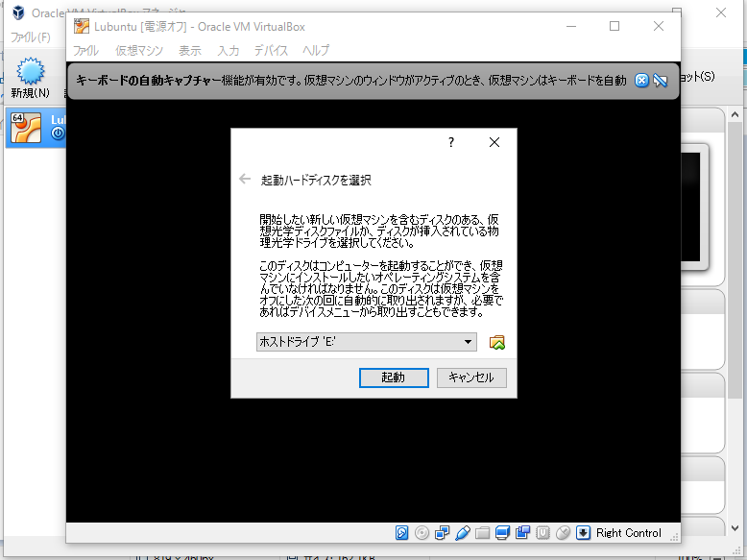The height and width of the screenshot is (560, 747).
Task: Maximize the Lubuntu VM window
Action: point(614,26)
